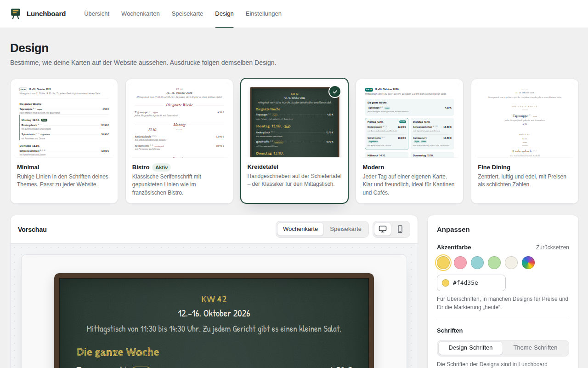
Task: Click the Schriften section label
Action: 450,331
